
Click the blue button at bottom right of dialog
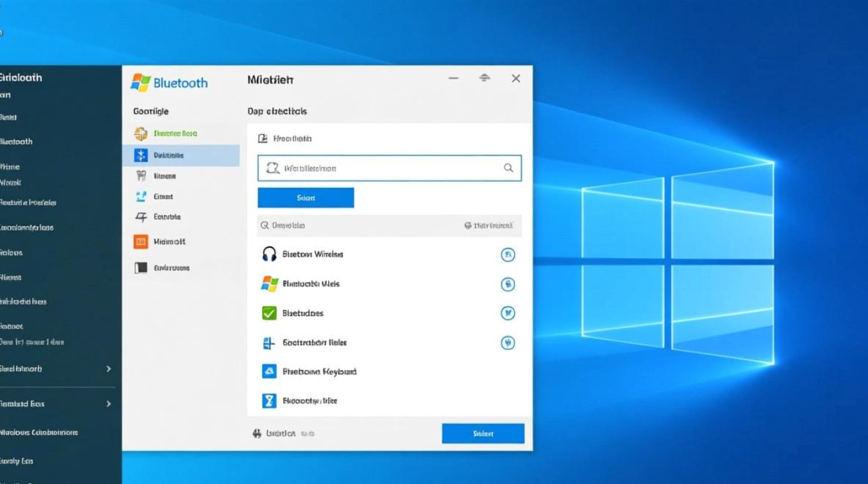pyautogui.click(x=482, y=434)
